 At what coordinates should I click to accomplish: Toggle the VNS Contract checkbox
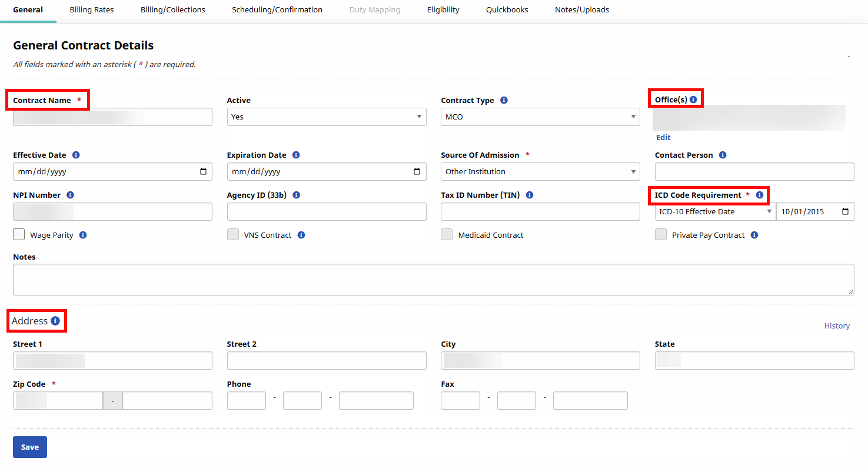[233, 235]
